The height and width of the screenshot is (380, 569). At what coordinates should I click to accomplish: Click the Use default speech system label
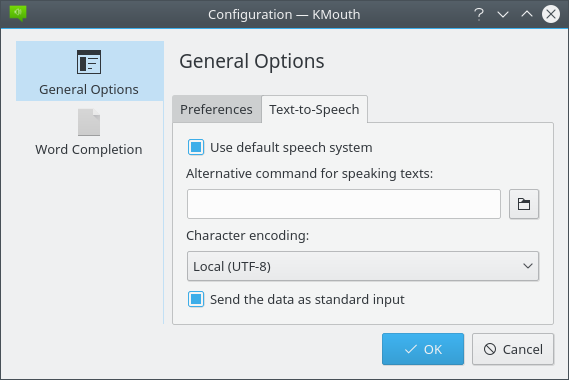pyautogui.click(x=291, y=148)
